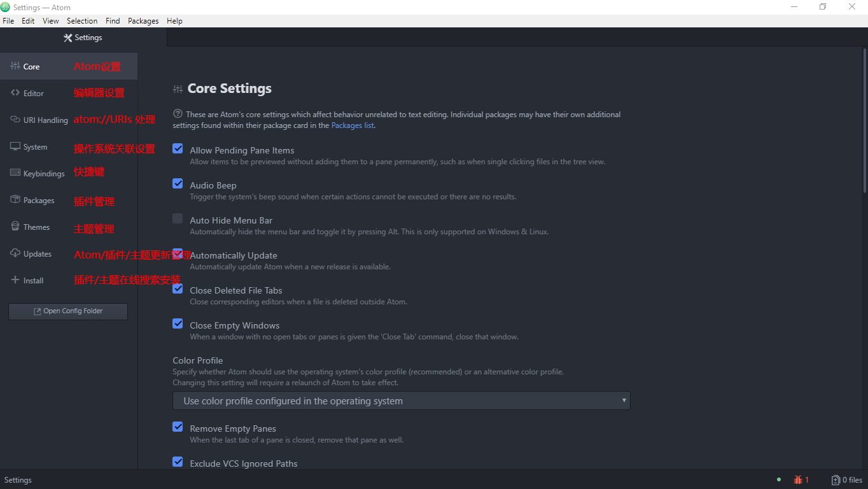Uncheck the Audio Beep option
The width and height of the screenshot is (868, 489).
[178, 183]
